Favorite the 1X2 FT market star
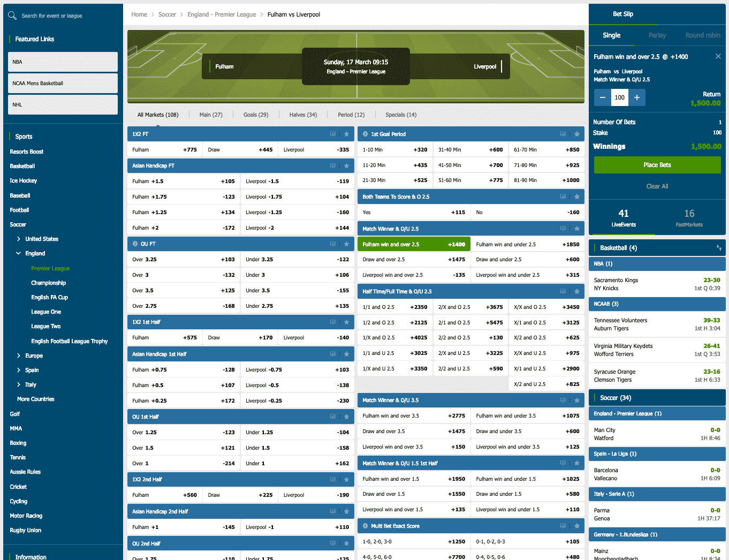 pyautogui.click(x=346, y=134)
